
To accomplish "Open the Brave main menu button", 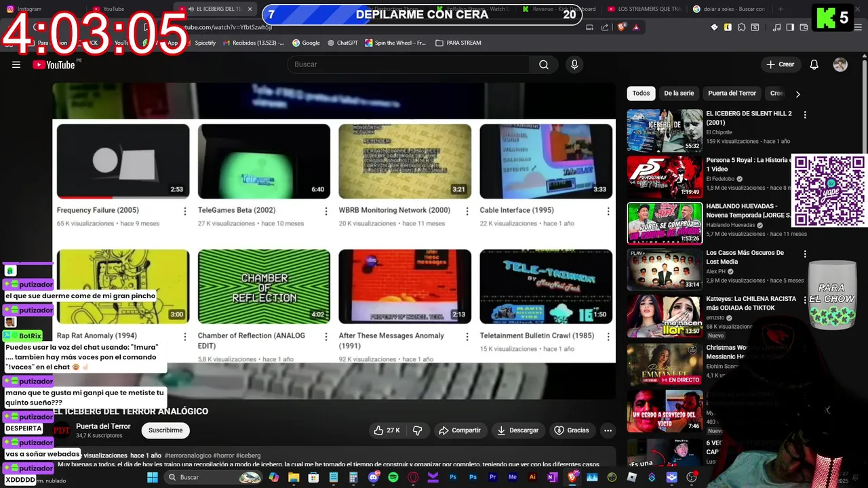I will [857, 27].
